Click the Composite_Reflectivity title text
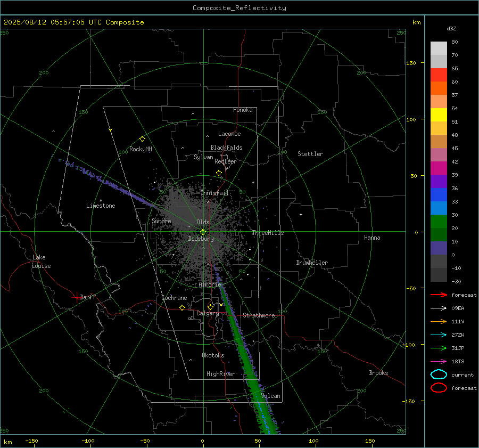The width and height of the screenshot is (479, 448). [239, 8]
